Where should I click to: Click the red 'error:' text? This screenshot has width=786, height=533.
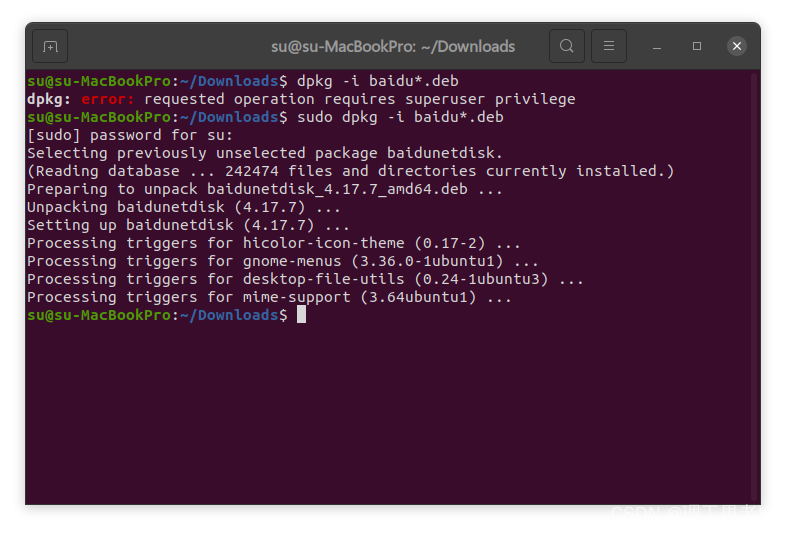pos(107,99)
